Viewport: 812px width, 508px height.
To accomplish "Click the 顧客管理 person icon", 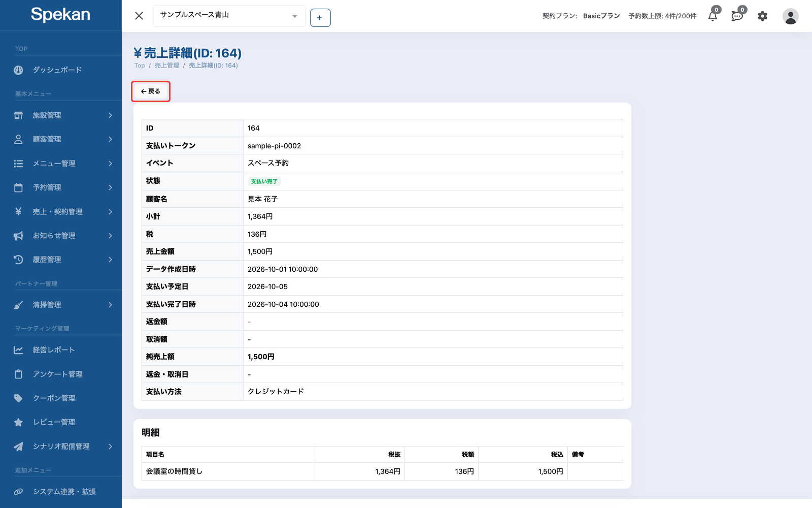I will point(18,139).
